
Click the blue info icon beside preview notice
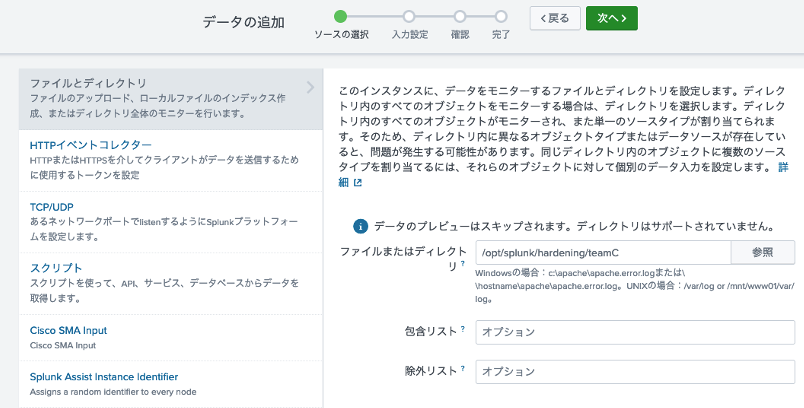click(360, 226)
